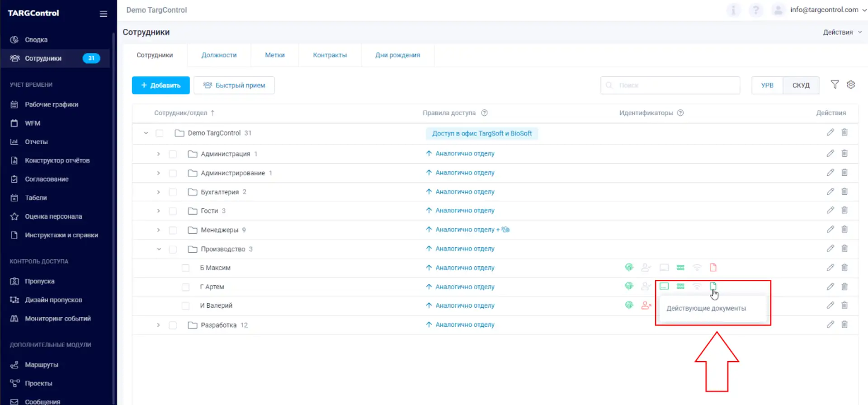Click the info icon in header
The width and height of the screenshot is (868, 405).
click(x=733, y=10)
